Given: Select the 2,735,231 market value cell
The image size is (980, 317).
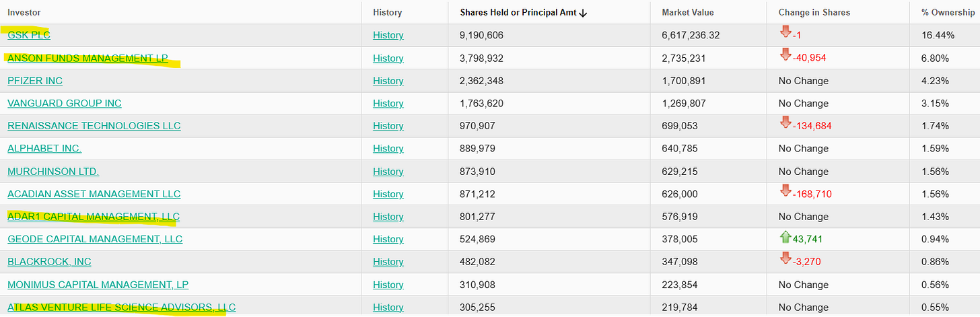Looking at the screenshot, I should [x=684, y=58].
